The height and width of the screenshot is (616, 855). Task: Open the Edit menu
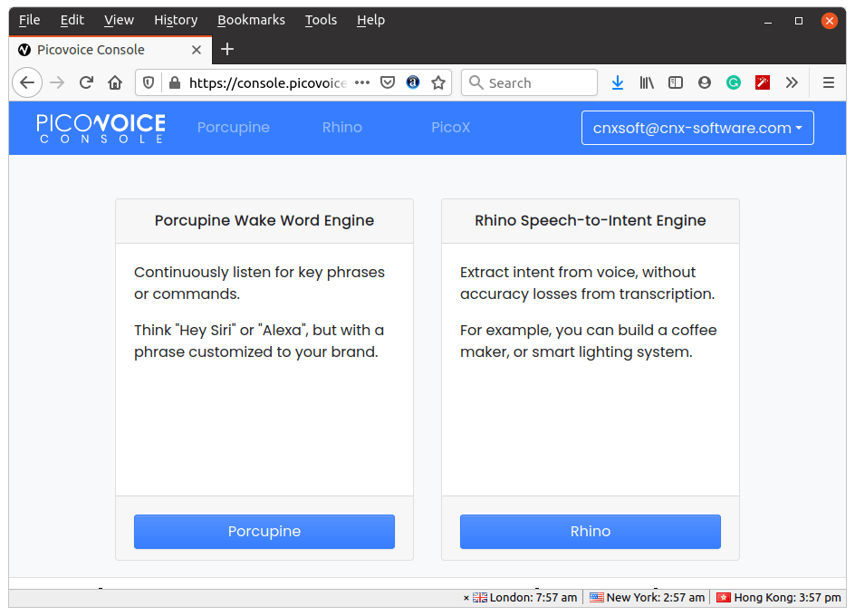coord(72,20)
